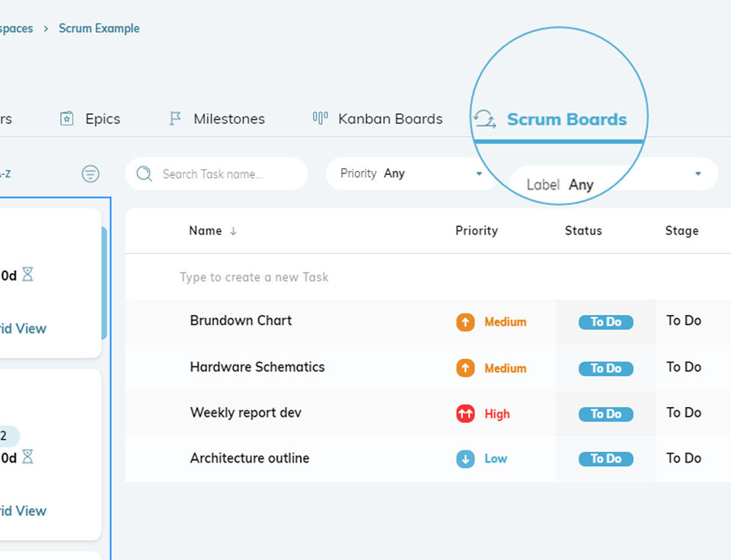Click High priority label of Weekly report dev
The width and height of the screenshot is (731, 560).
(497, 414)
